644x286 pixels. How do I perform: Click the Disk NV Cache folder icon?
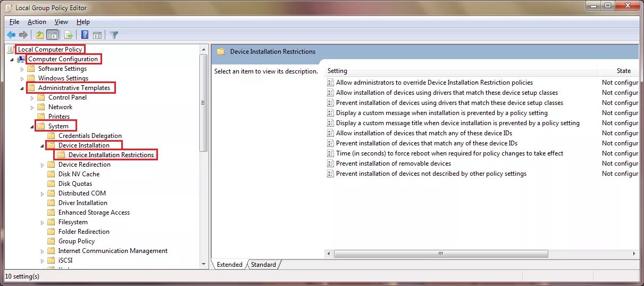(x=51, y=174)
